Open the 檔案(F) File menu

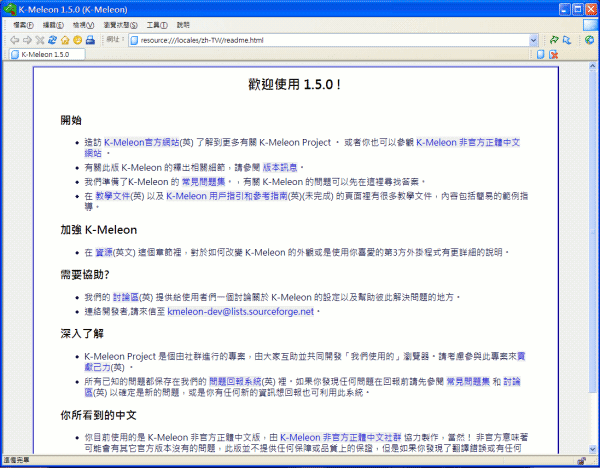click(x=23, y=25)
